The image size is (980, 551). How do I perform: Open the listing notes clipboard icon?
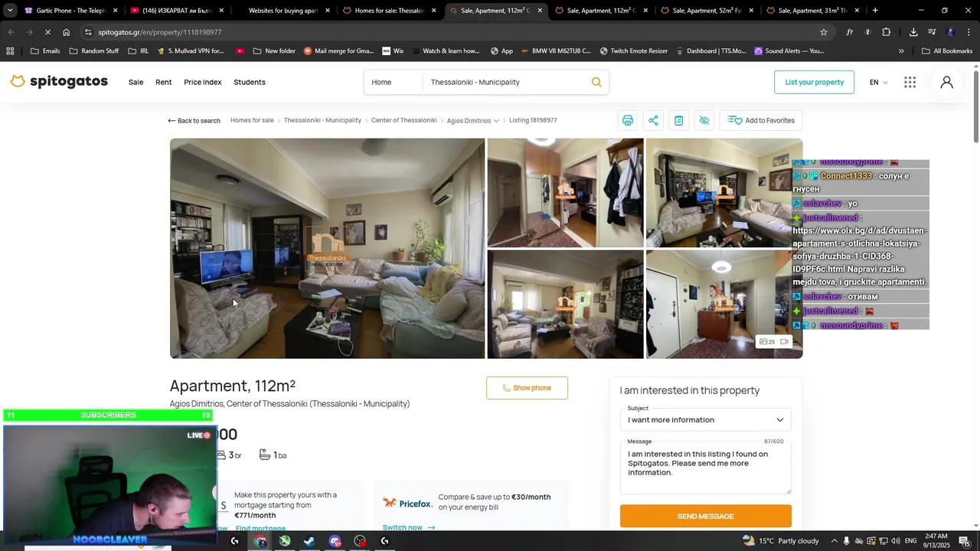[x=678, y=120]
